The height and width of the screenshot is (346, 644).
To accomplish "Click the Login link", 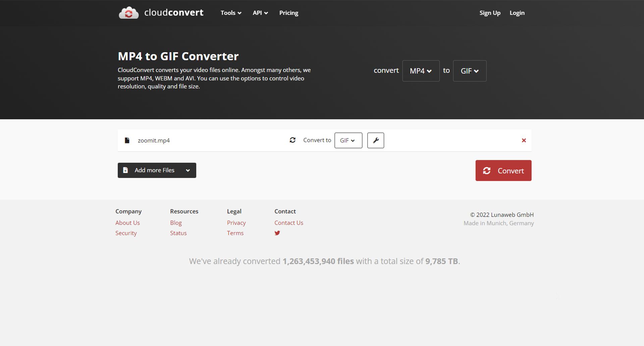I will pyautogui.click(x=517, y=13).
